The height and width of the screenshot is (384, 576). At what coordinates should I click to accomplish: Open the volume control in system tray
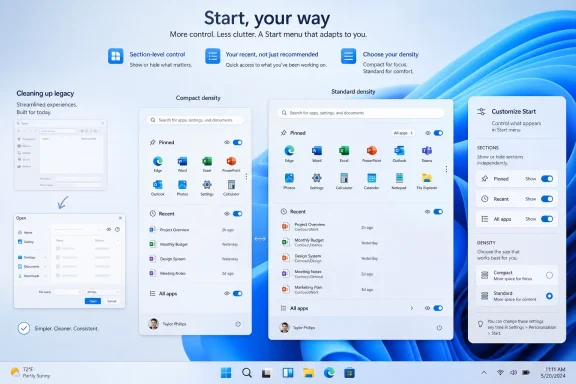point(513,373)
